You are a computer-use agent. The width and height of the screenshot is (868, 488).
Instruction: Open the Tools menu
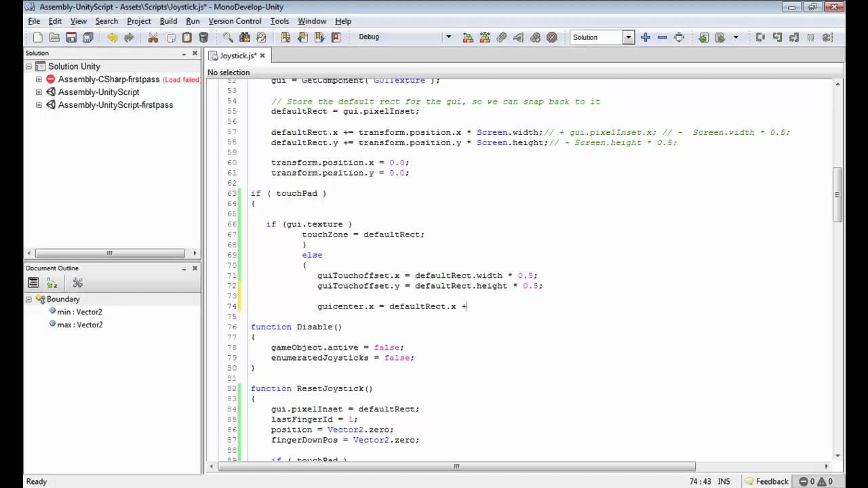279,21
